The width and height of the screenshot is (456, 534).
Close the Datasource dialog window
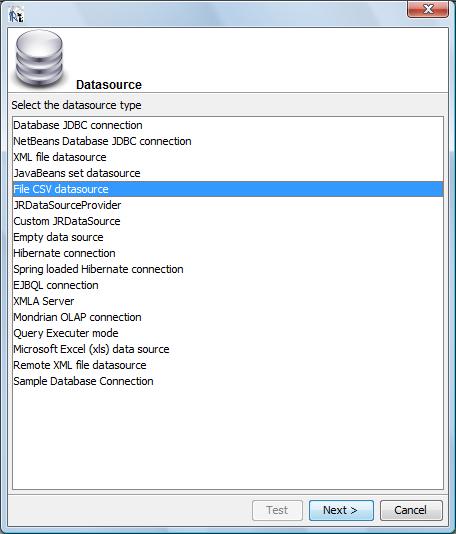click(x=428, y=9)
